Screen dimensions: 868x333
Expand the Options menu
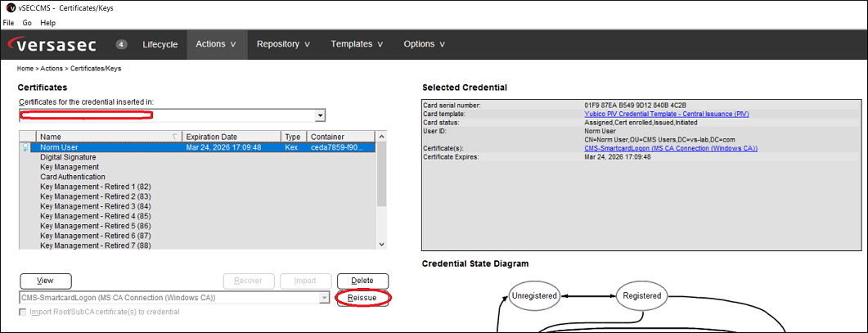click(x=425, y=44)
